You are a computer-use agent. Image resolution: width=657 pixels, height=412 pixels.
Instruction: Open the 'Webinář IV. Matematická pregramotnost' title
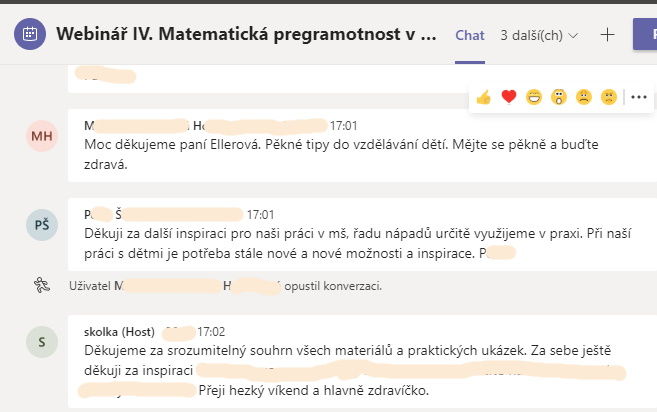[246, 34]
